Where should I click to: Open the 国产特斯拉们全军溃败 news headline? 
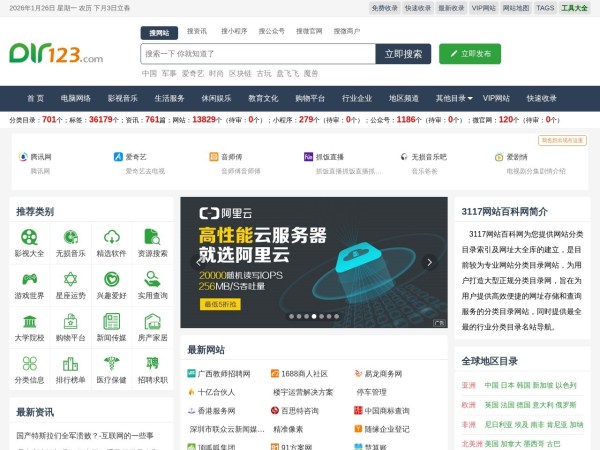85,435
